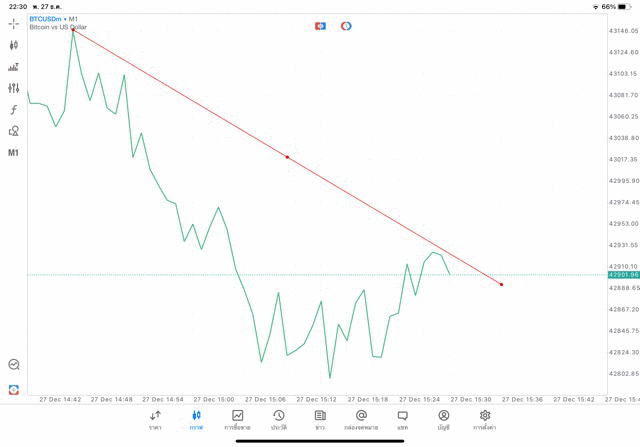The height and width of the screenshot is (447, 640).
Task: Open the news tab
Action: (x=320, y=420)
